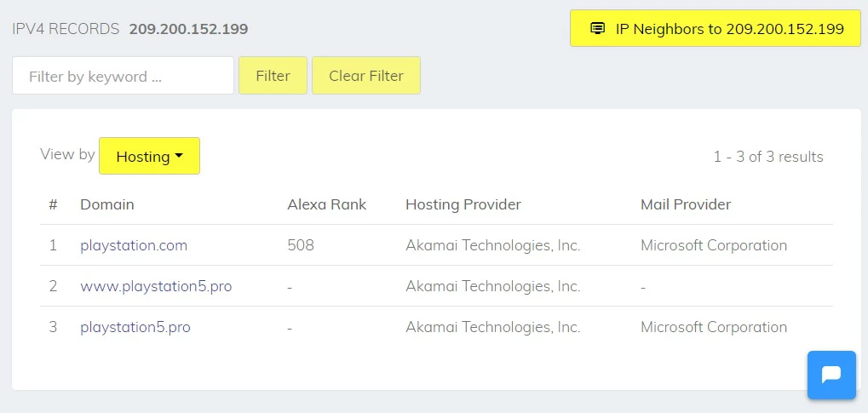Focus the Filter by keyword field

click(x=123, y=75)
